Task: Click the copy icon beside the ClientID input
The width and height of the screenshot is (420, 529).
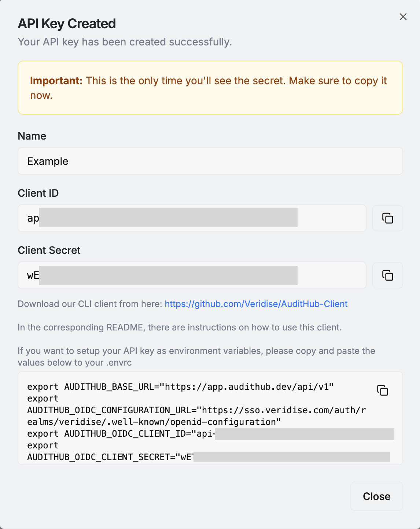Action: click(x=387, y=218)
